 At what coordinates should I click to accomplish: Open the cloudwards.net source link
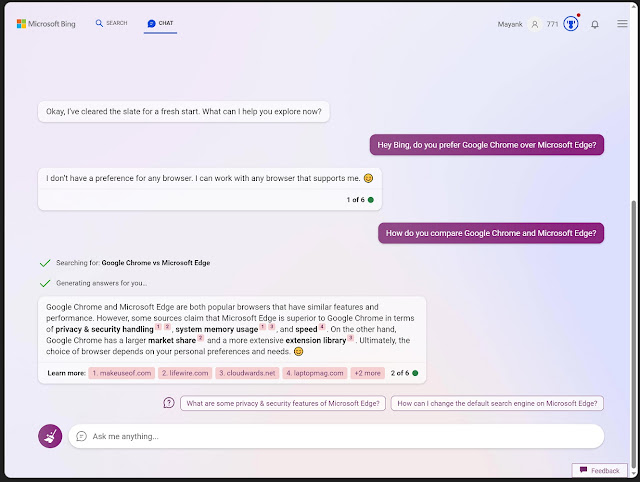[x=247, y=373]
